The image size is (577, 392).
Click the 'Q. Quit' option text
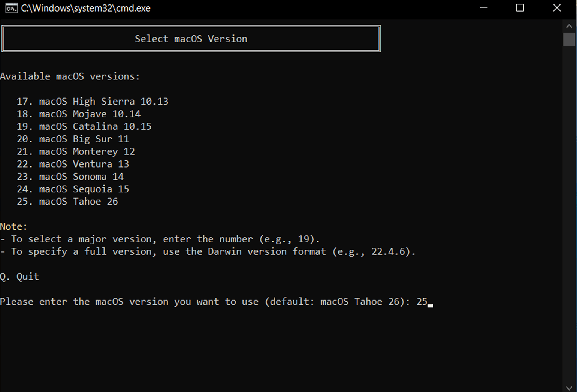[x=19, y=277]
